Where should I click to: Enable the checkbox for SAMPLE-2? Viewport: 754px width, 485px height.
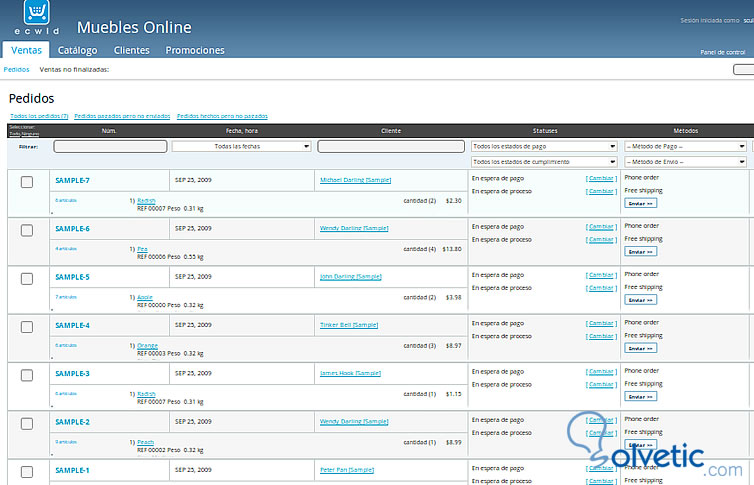[x=27, y=423]
